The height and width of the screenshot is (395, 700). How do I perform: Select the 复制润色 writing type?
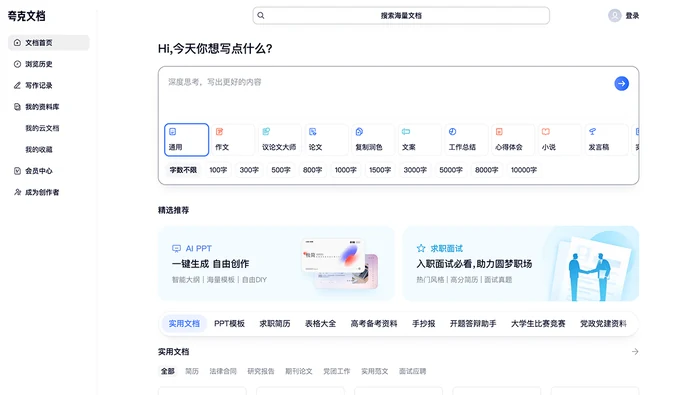pos(373,140)
